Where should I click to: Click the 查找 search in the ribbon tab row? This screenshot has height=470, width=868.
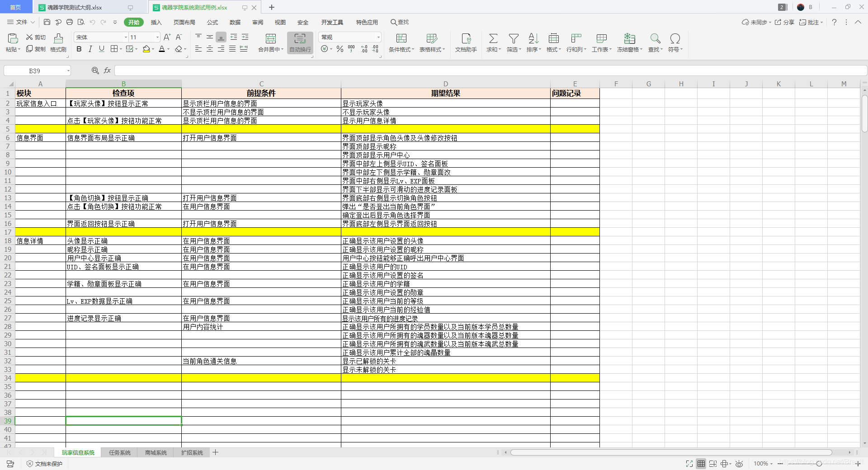click(x=400, y=22)
